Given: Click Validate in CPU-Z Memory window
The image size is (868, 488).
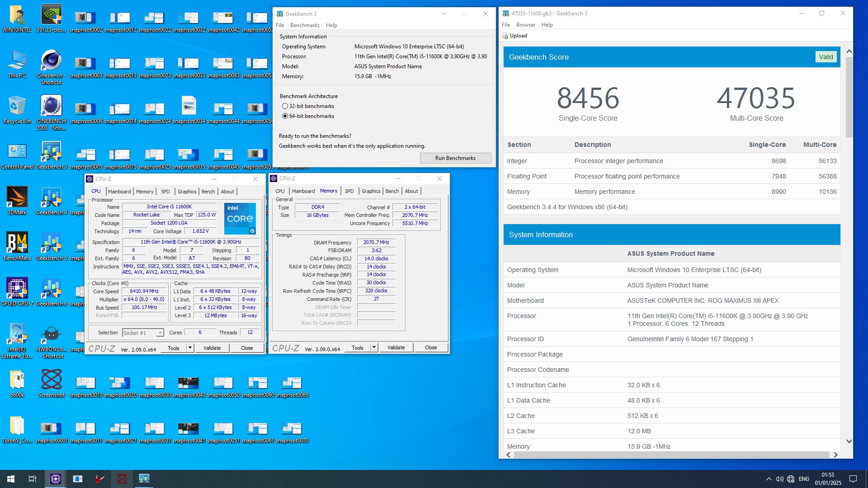Looking at the screenshot, I should tap(396, 347).
